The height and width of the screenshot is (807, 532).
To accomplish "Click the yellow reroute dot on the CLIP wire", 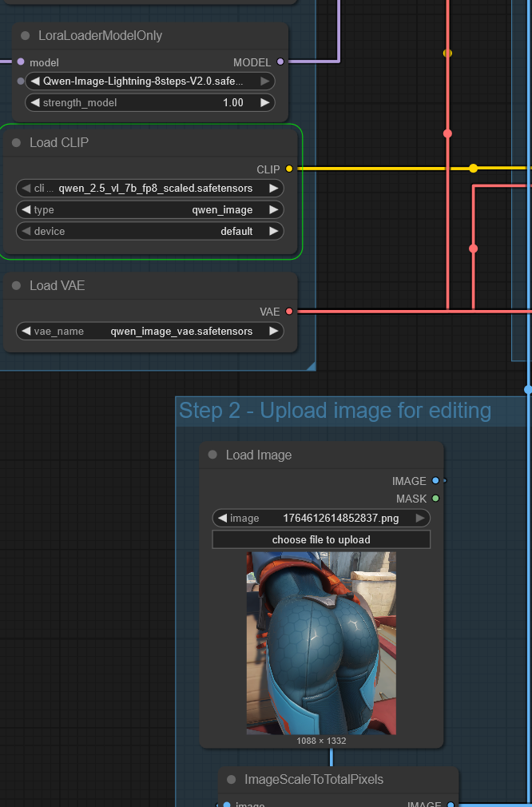I will [474, 169].
